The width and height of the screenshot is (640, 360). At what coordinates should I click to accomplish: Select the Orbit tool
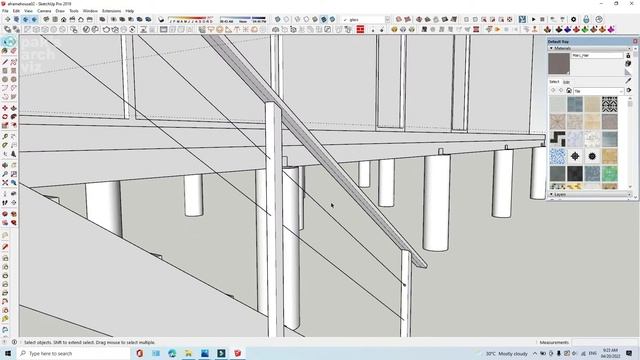click(5, 165)
